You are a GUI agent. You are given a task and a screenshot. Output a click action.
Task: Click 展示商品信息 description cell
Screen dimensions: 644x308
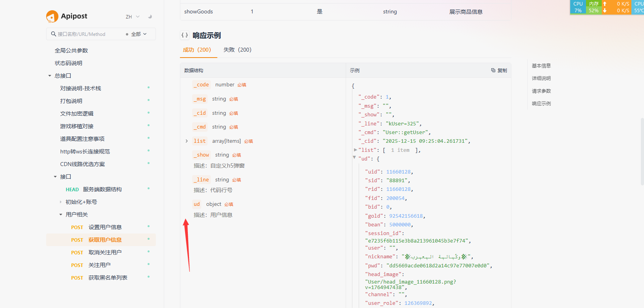[466, 12]
